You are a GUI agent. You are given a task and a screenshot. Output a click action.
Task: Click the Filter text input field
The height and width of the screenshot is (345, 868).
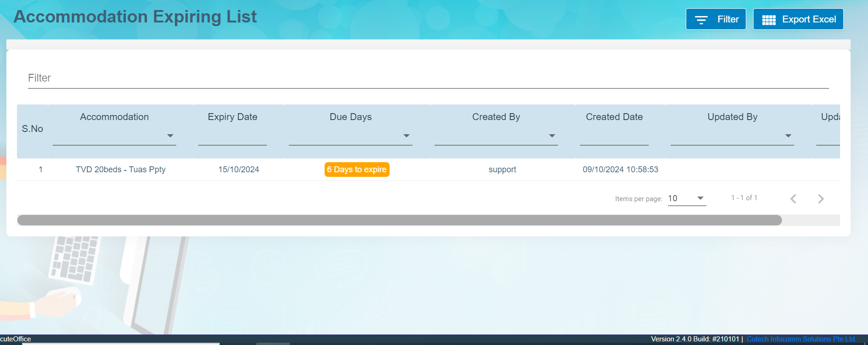428,78
